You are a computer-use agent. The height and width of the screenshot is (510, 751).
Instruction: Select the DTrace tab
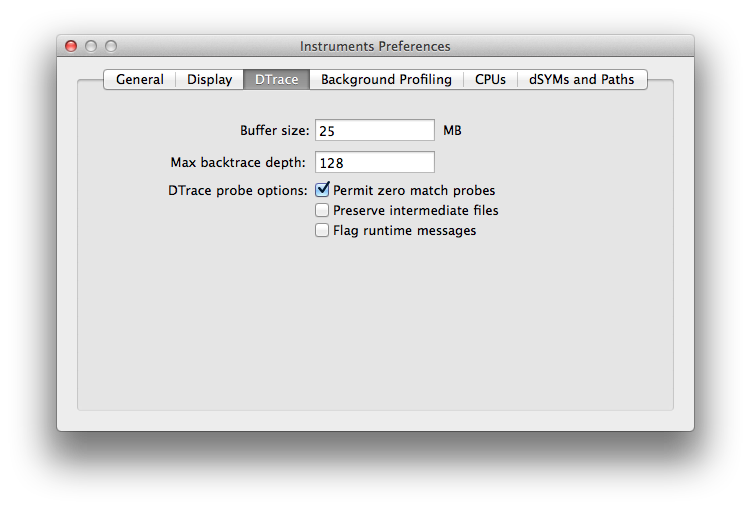276,79
